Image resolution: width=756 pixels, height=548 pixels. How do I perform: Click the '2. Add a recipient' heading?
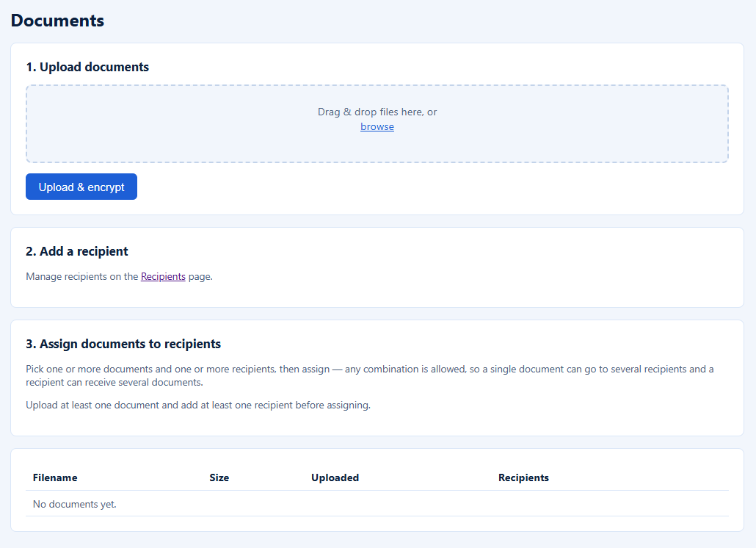pyautogui.click(x=77, y=251)
